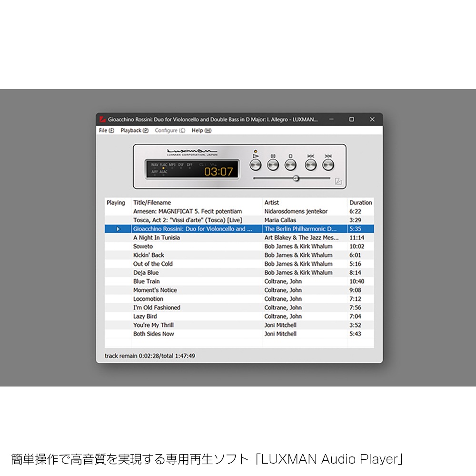Open the Help menu
This screenshot has height=476, width=476.
pyautogui.click(x=201, y=130)
